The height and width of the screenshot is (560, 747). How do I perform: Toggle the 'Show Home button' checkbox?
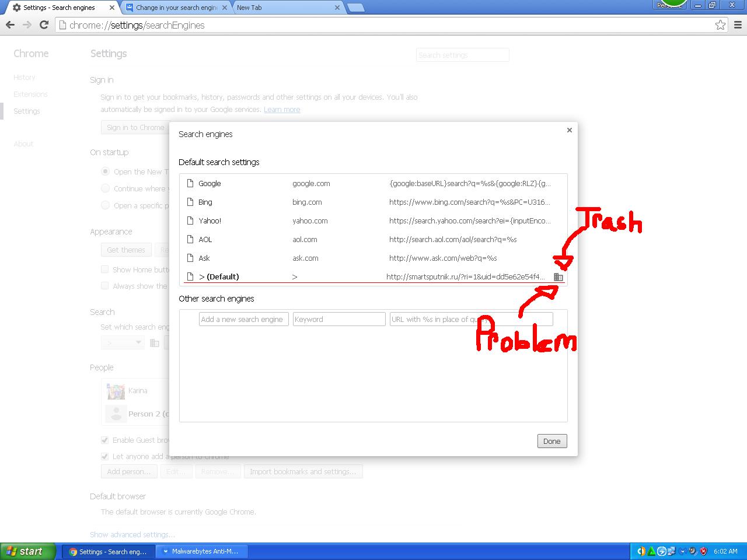click(105, 269)
